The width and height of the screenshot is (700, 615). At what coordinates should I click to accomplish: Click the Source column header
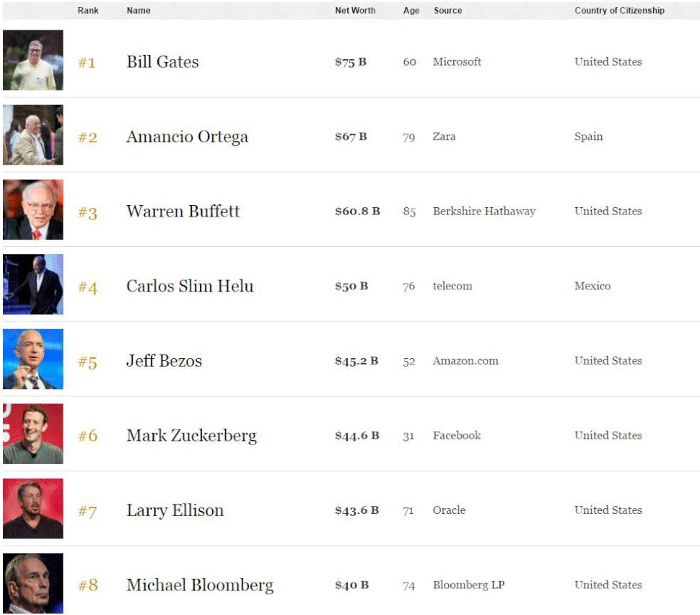pos(447,10)
